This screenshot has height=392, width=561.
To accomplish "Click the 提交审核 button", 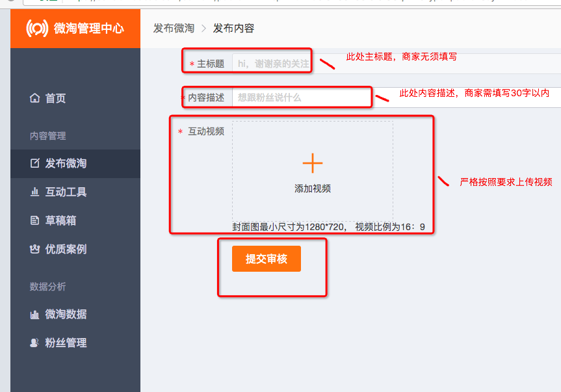I will coord(266,259).
